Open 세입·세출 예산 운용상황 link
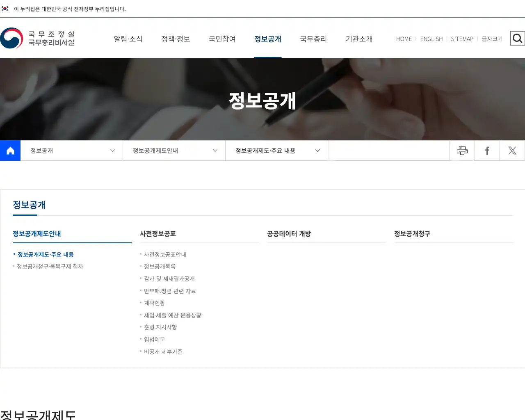Viewport: 525px width, 420px height. [173, 315]
